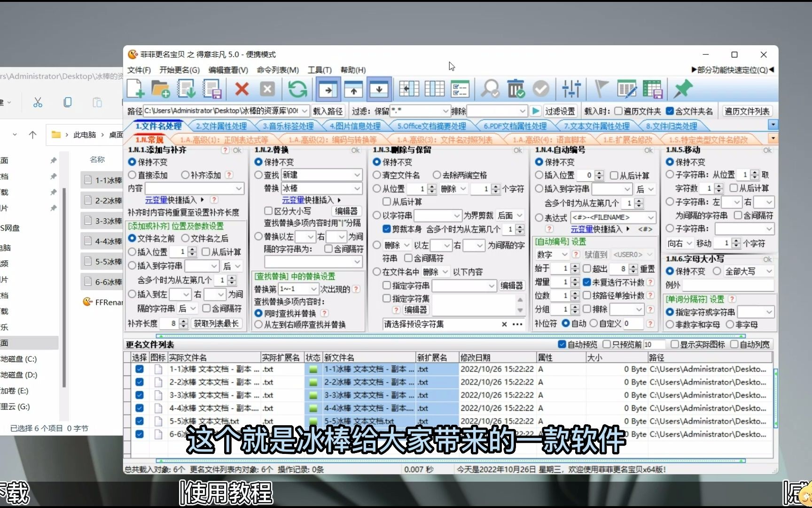812x508 pixels.
Task: Click the 例外 exception input field
Action: coord(728,285)
